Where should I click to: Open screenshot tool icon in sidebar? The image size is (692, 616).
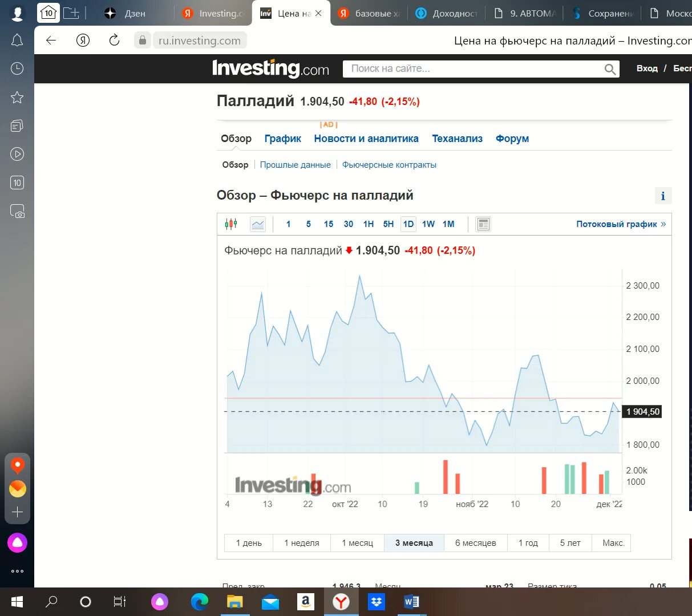click(17, 211)
